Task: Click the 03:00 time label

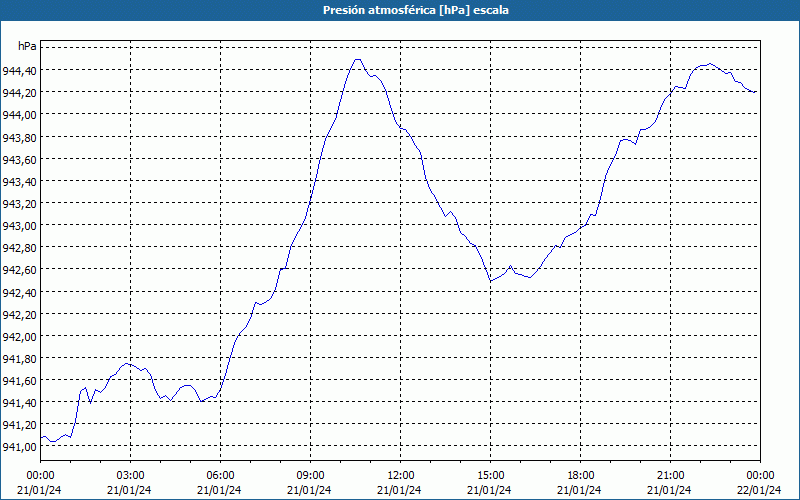Action: click(130, 476)
